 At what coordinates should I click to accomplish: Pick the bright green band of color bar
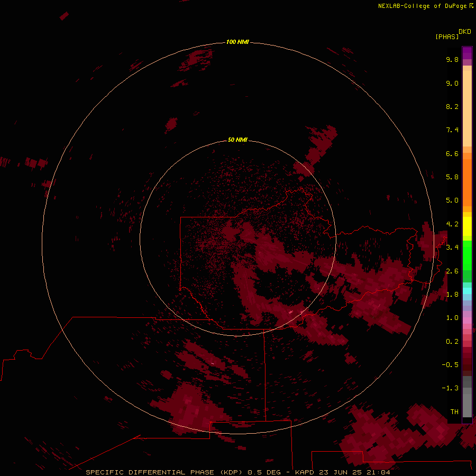[x=467, y=255]
